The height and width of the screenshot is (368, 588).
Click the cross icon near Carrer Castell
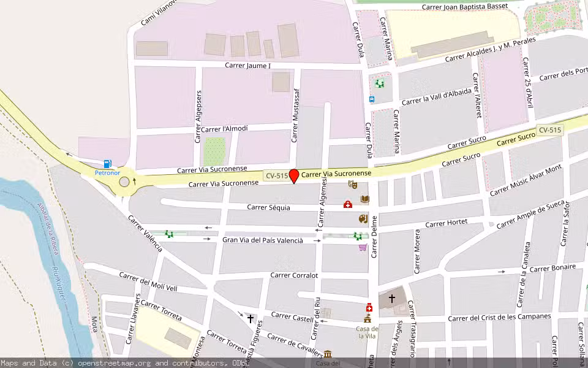[250, 319]
